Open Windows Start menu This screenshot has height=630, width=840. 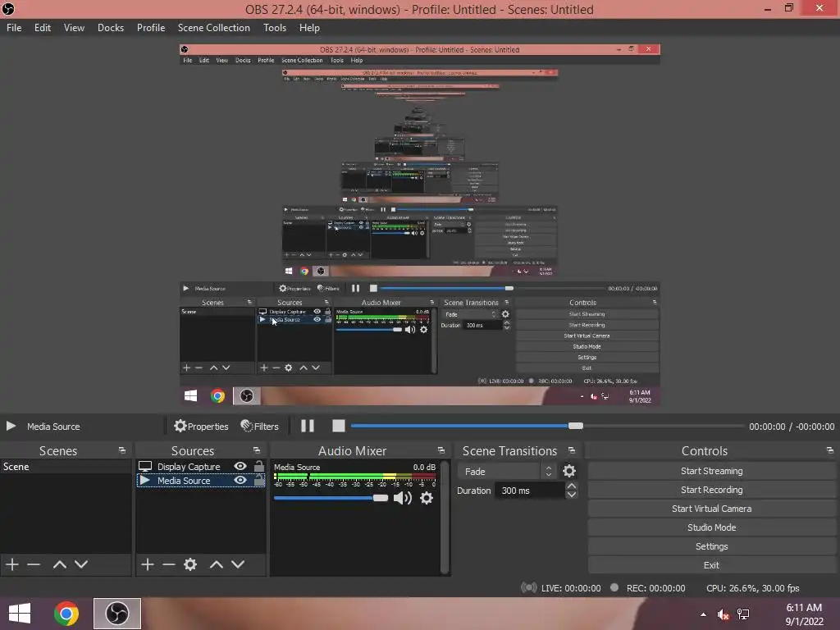pos(20,614)
